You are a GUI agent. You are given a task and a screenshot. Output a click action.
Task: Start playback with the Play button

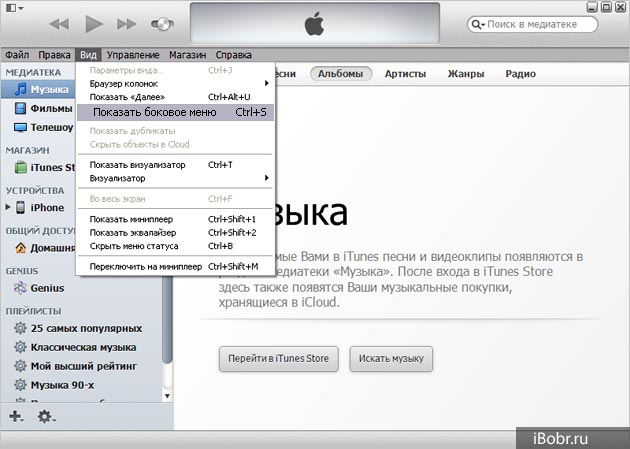tap(94, 24)
